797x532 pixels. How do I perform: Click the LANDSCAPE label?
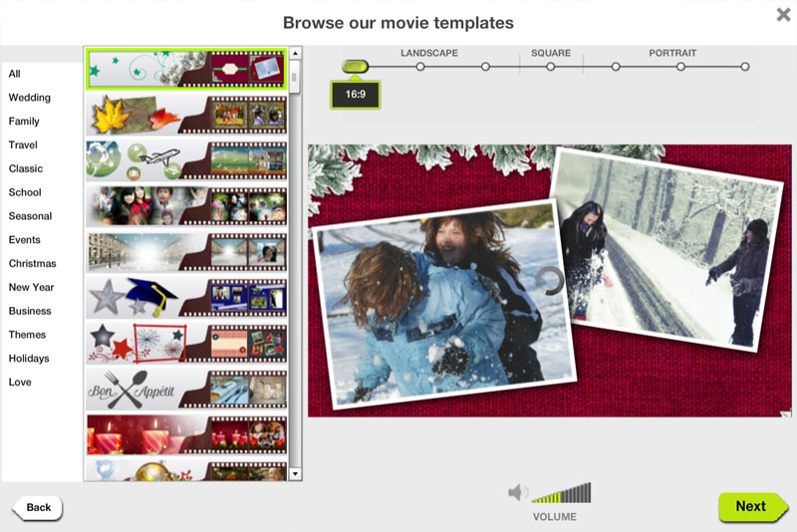[429, 53]
